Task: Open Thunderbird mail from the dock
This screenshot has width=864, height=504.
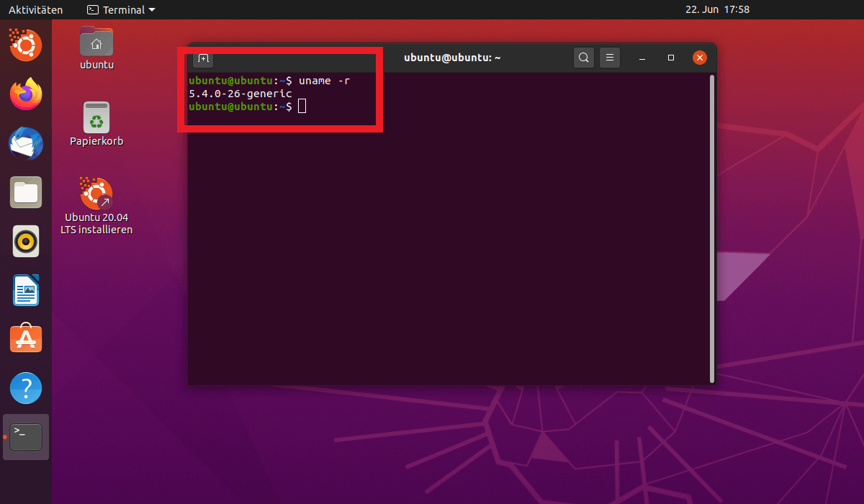Action: pos(26,143)
